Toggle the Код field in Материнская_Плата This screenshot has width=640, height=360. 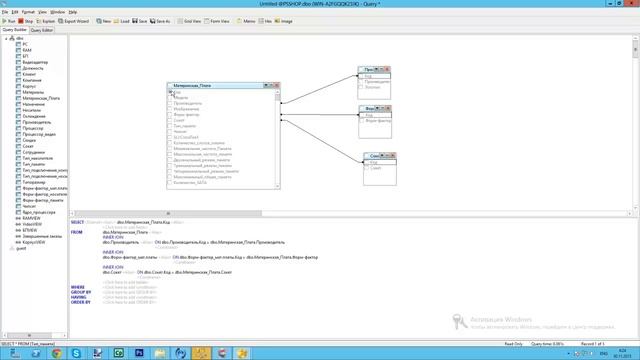click(170, 92)
